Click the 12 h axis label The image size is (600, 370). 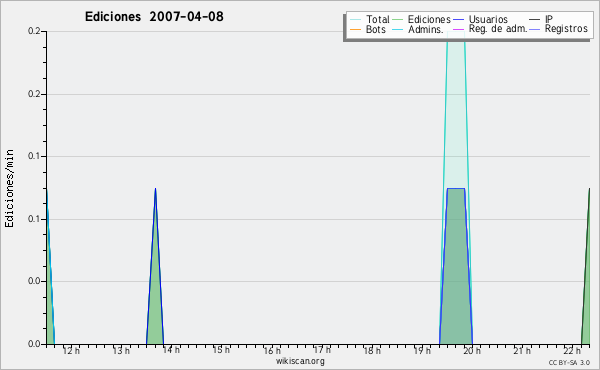click(71, 350)
